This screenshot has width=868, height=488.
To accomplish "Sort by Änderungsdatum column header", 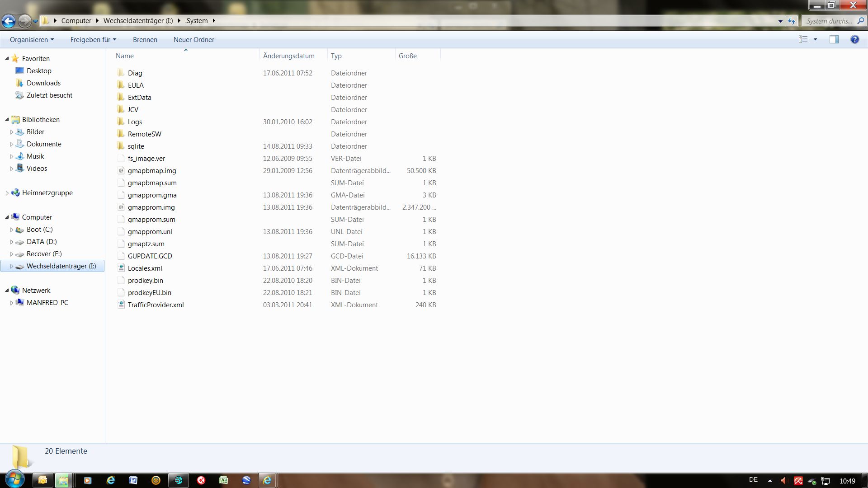I will pos(288,56).
